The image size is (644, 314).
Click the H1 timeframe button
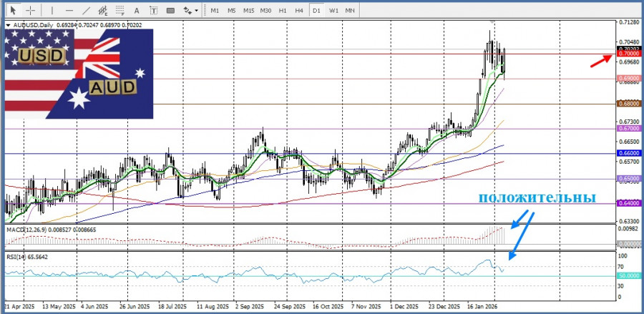pos(283,11)
